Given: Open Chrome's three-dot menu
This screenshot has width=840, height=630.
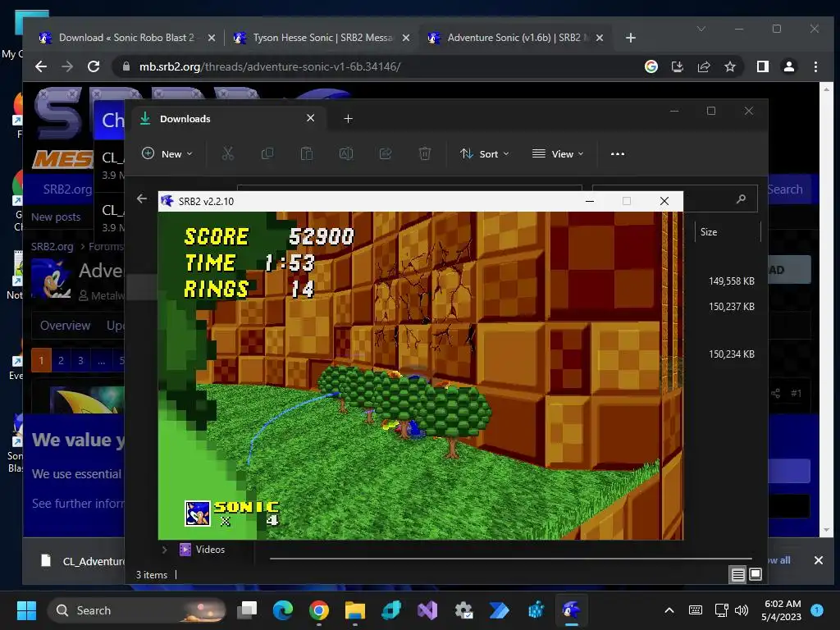Looking at the screenshot, I should (x=815, y=66).
